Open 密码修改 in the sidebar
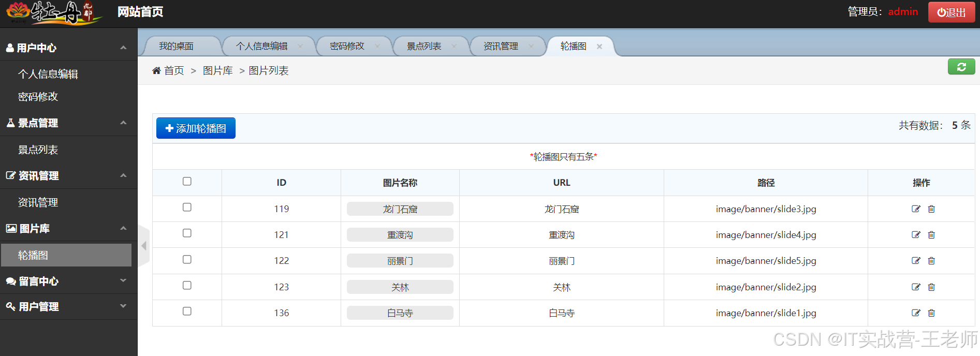The height and width of the screenshot is (356, 980). pyautogui.click(x=38, y=97)
